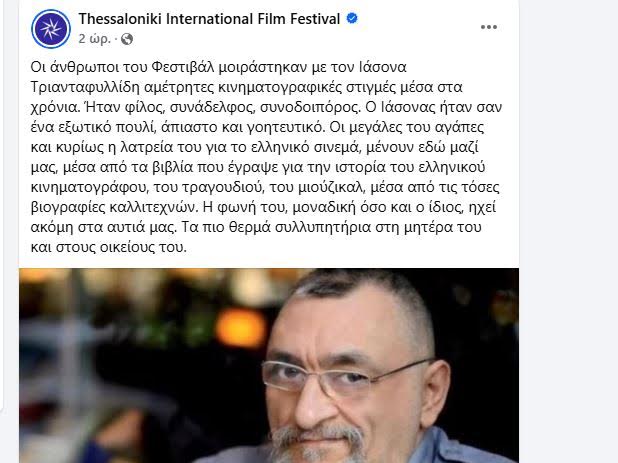This screenshot has width=618, height=463.
Task: Open the post's '2 ώρ.' timestamp link
Action: [95, 39]
